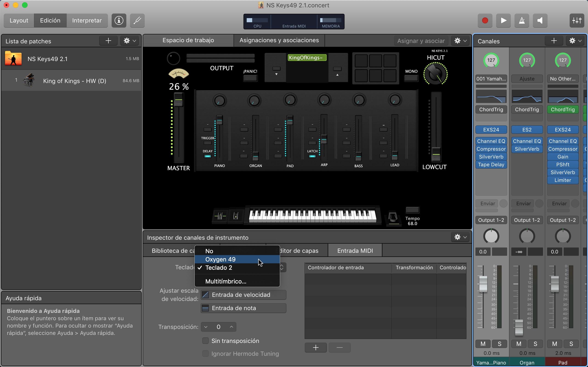Open the mixer sliders icon
This screenshot has height=367, width=588.
577,20
